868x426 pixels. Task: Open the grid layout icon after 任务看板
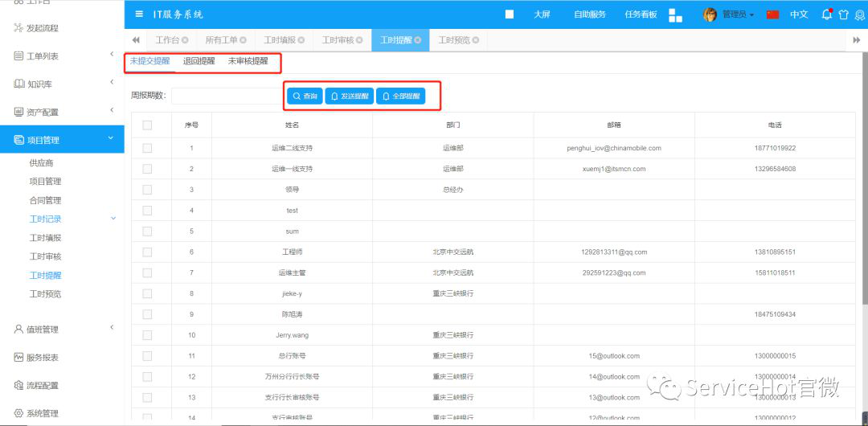pos(675,15)
